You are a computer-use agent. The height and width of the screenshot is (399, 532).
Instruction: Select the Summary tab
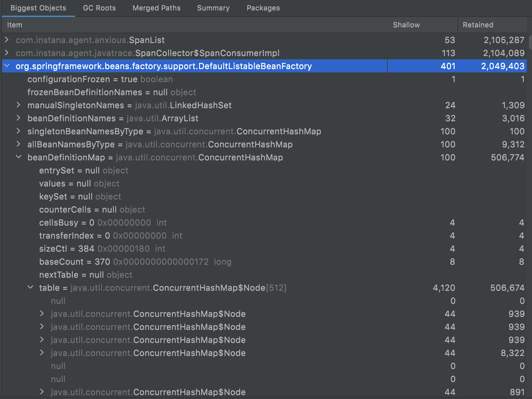213,8
